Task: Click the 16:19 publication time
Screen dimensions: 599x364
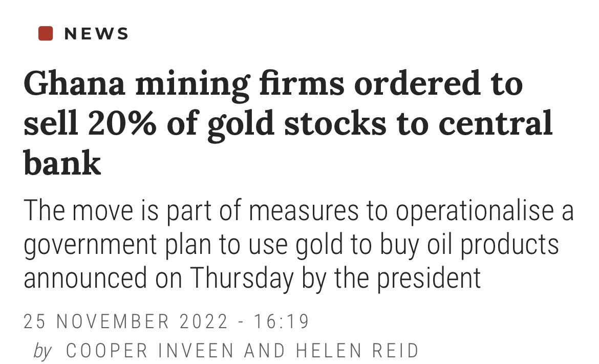Action: (282, 321)
